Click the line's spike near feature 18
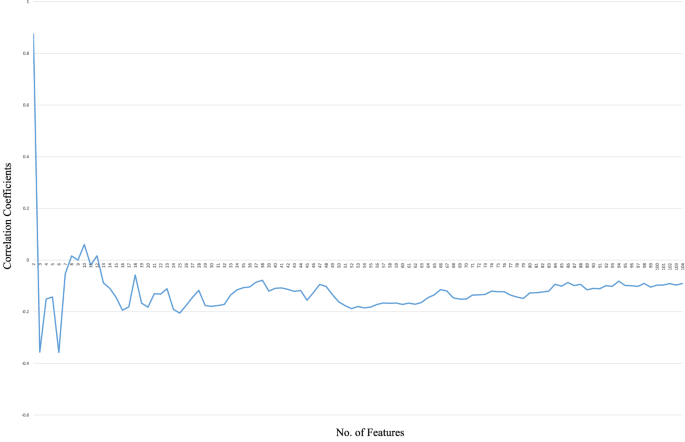The height and width of the screenshot is (442, 685). [135, 274]
